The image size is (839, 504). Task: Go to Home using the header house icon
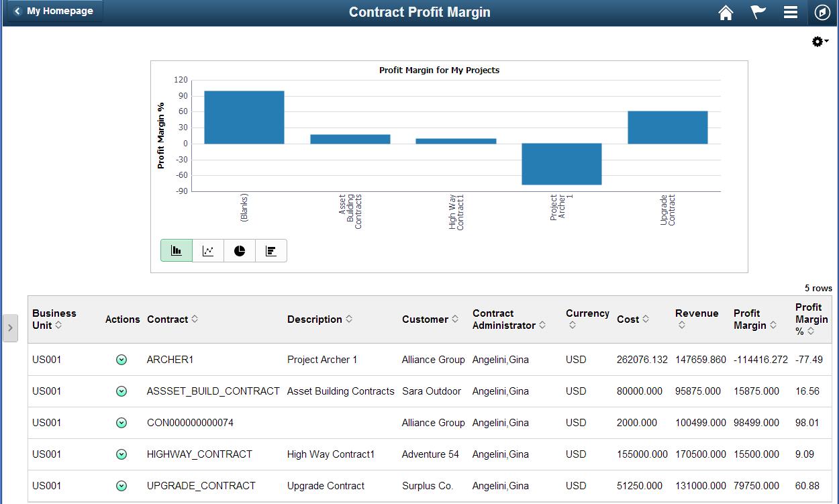pyautogui.click(x=726, y=12)
